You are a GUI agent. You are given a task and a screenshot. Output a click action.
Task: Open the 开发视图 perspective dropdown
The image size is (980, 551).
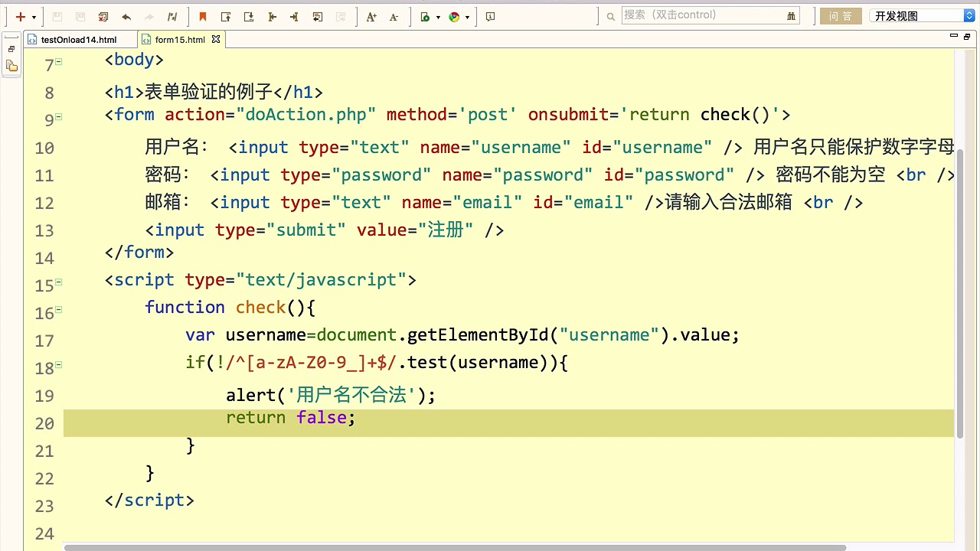[x=922, y=16]
